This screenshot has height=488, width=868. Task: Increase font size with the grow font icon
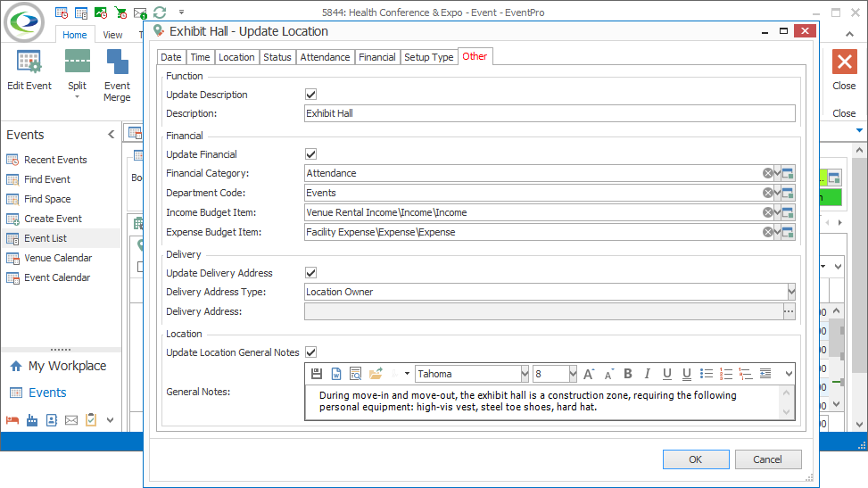coord(589,374)
